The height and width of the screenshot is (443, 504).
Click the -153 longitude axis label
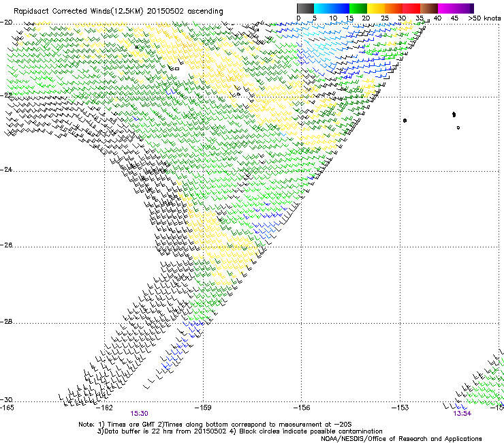pyautogui.click(x=400, y=408)
